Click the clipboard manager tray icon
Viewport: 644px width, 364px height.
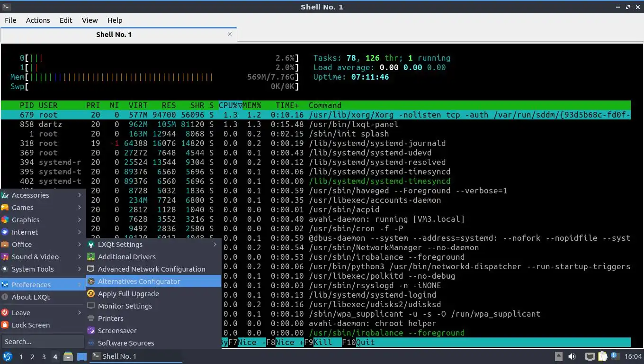pos(602,356)
